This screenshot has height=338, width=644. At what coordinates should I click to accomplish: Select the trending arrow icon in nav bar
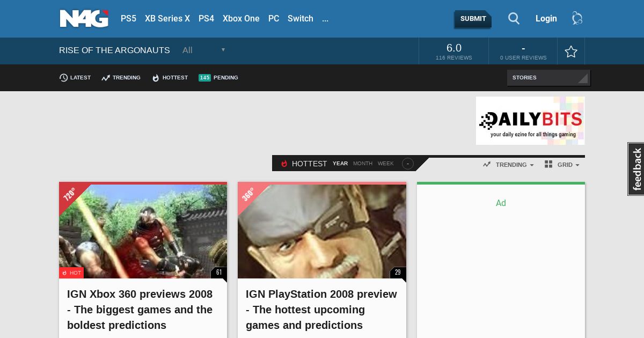[x=106, y=78]
